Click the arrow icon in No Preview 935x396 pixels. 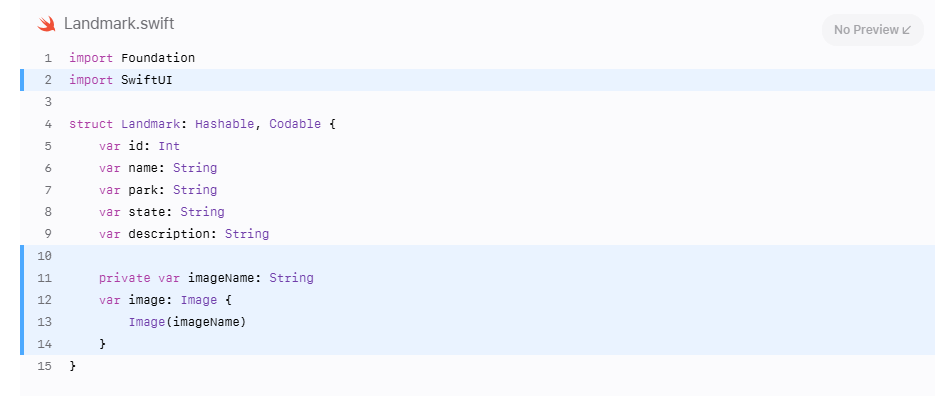click(907, 30)
